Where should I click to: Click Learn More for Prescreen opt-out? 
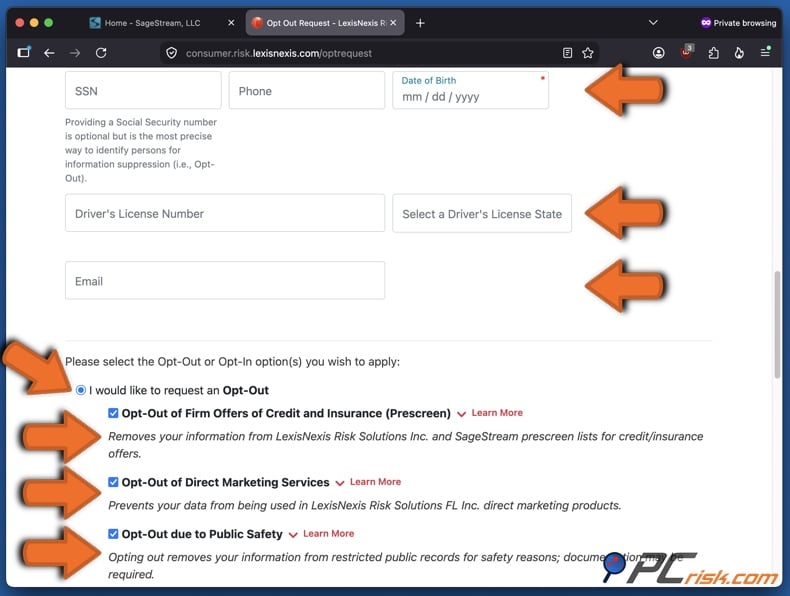(x=497, y=413)
